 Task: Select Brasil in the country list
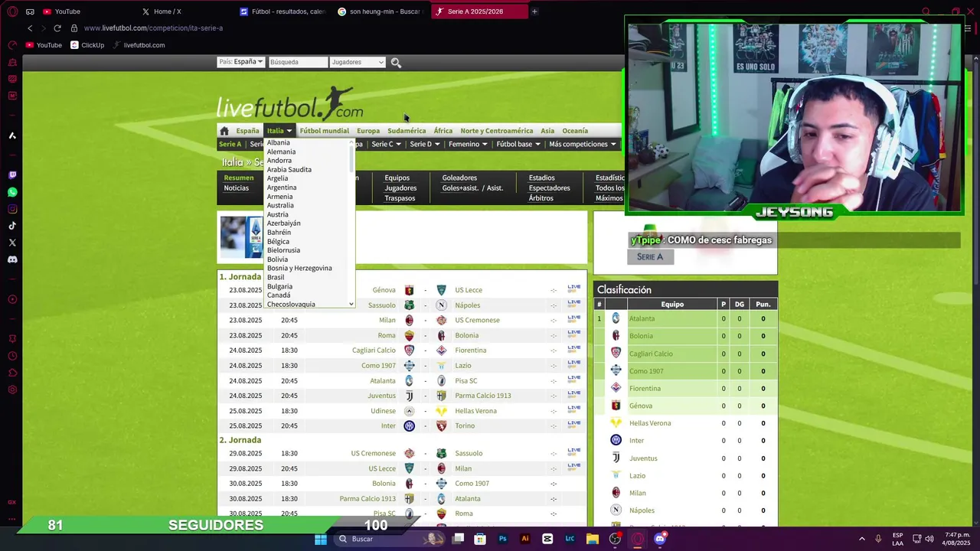click(x=276, y=277)
